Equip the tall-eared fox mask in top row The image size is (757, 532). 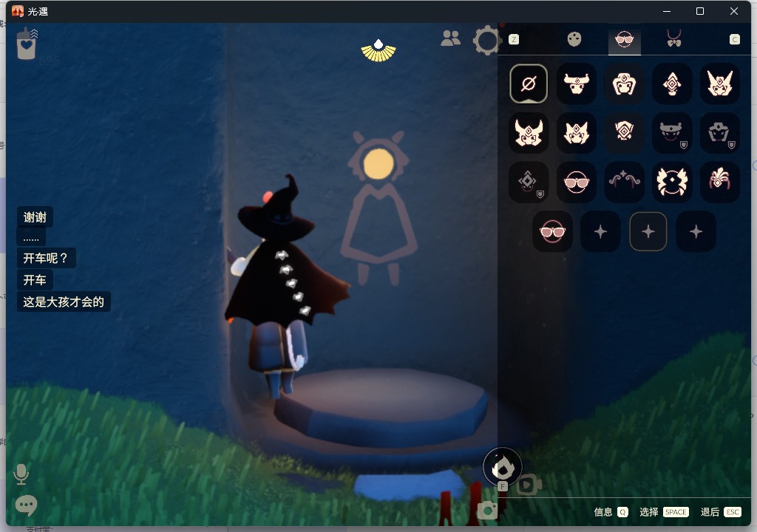pos(720,84)
